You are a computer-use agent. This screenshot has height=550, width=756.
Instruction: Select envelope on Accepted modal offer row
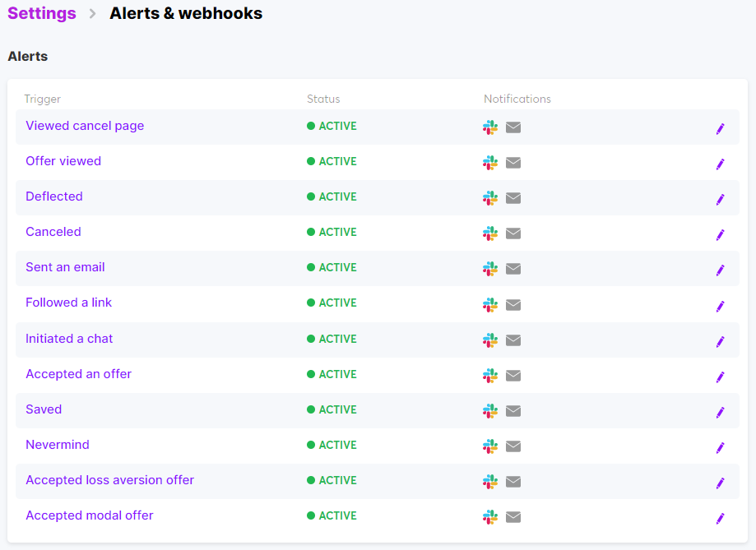pos(513,517)
